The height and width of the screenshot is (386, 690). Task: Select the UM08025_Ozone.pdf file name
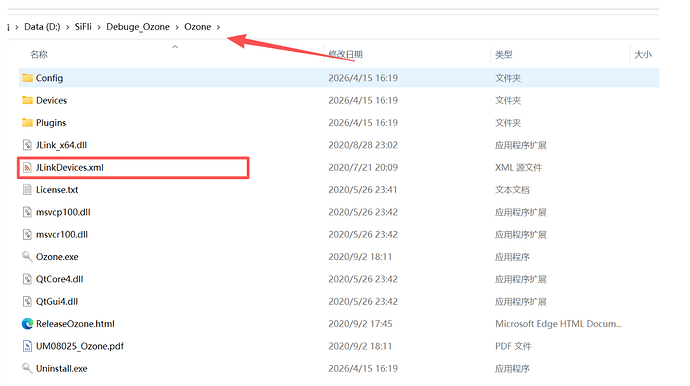click(x=80, y=346)
